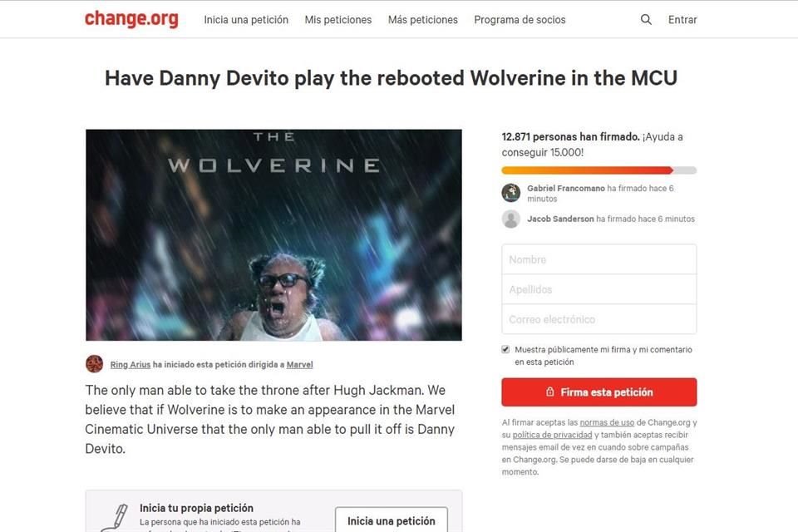This screenshot has height=532, width=798.
Task: Click the white Inicia una petición button
Action: click(x=392, y=520)
